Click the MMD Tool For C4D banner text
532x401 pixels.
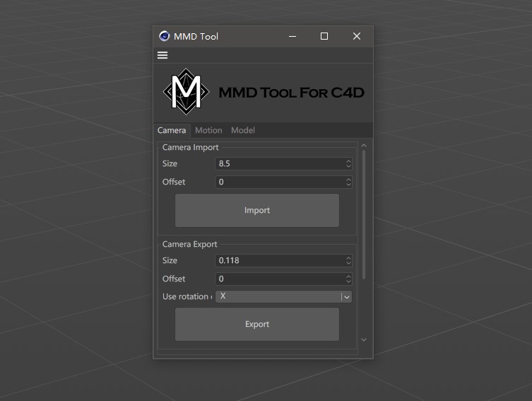pyautogui.click(x=292, y=93)
